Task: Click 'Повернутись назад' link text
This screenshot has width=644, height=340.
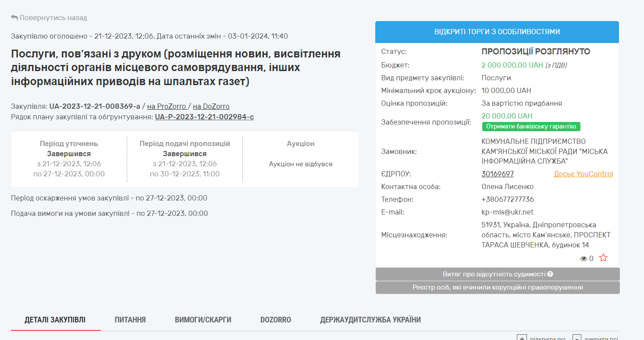Action: 53,18
